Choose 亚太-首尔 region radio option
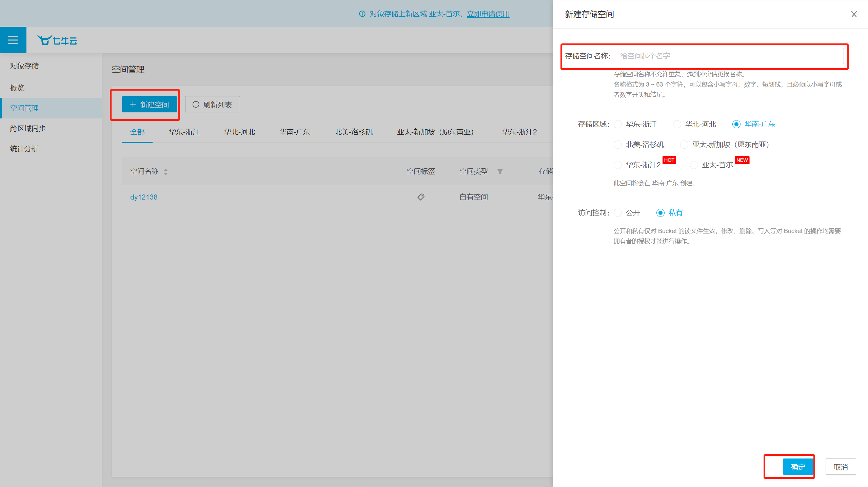The width and height of the screenshot is (868, 487). (x=694, y=165)
